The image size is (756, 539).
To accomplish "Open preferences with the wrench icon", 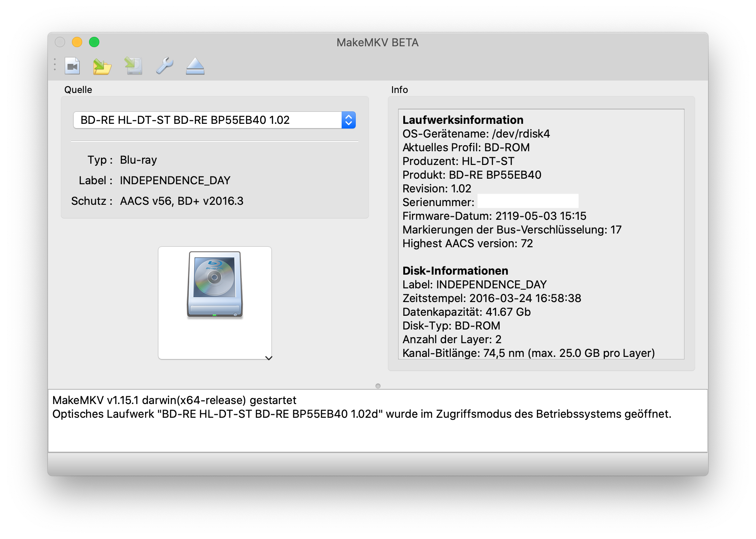I will click(x=164, y=66).
